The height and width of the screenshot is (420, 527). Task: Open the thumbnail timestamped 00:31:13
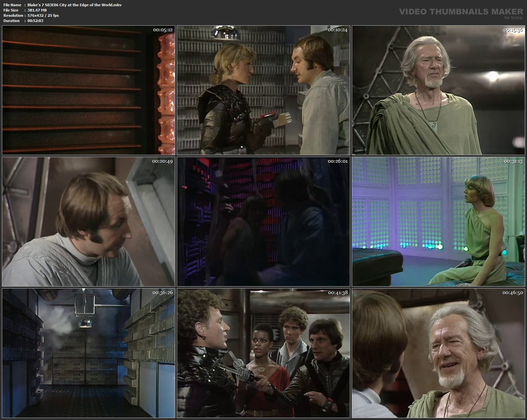pyautogui.click(x=438, y=222)
